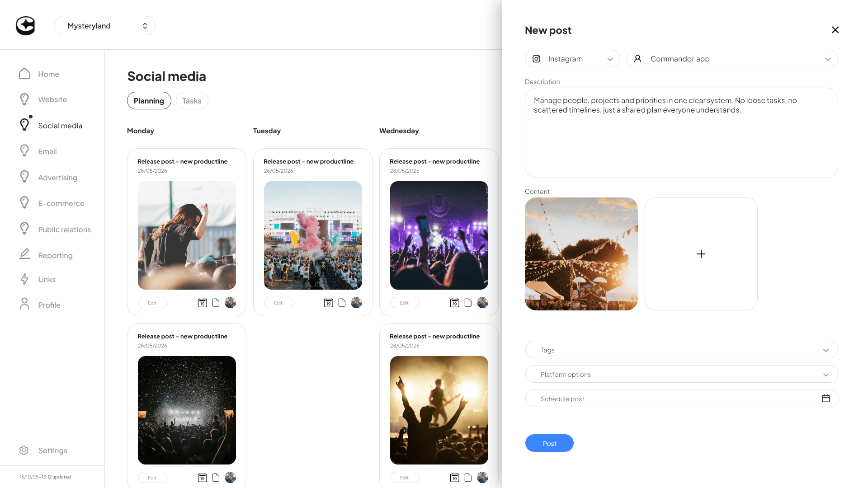Open the Email section via its lightbulb icon
This screenshot has width=868, height=488.
point(24,150)
